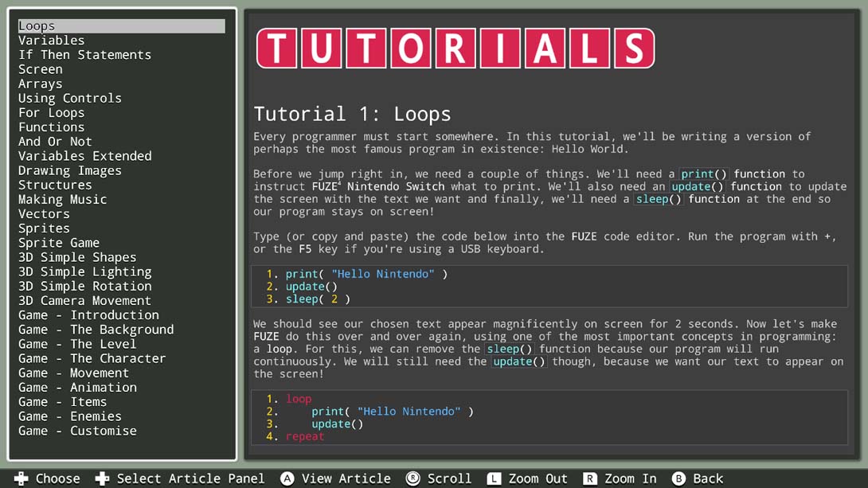The width and height of the screenshot is (868, 488).
Task: Select the highlighted Loops tutorial entry
Action: 121,26
